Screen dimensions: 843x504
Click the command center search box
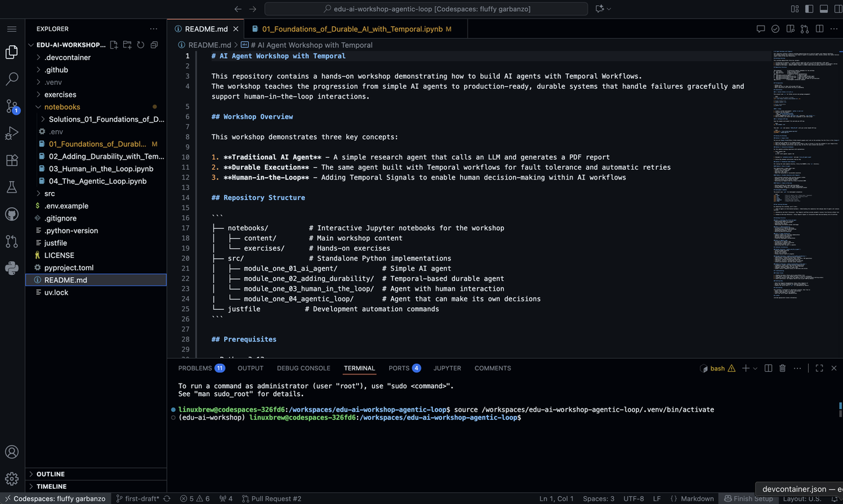click(x=426, y=9)
